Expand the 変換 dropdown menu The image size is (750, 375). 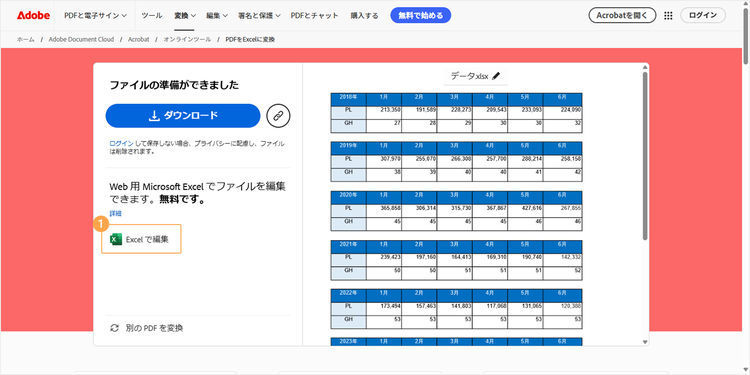(x=185, y=15)
